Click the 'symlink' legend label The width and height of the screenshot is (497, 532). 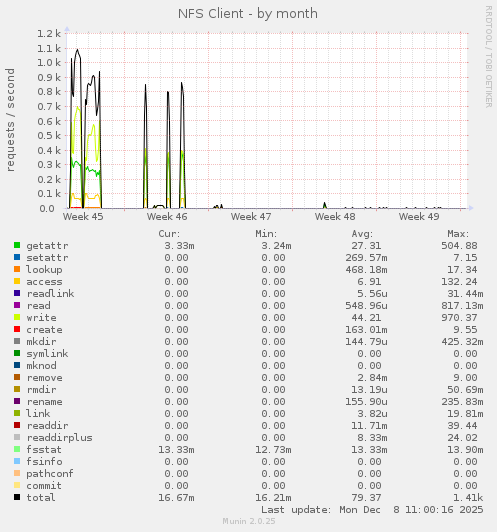[47, 354]
